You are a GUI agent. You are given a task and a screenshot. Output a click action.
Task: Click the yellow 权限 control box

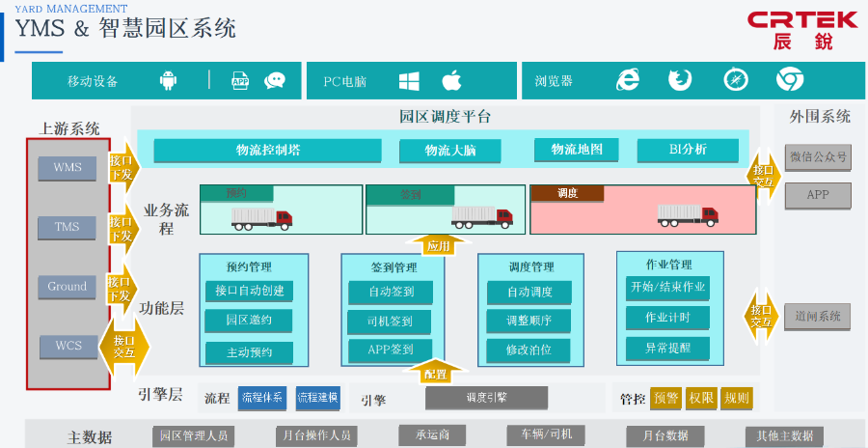coord(701,398)
